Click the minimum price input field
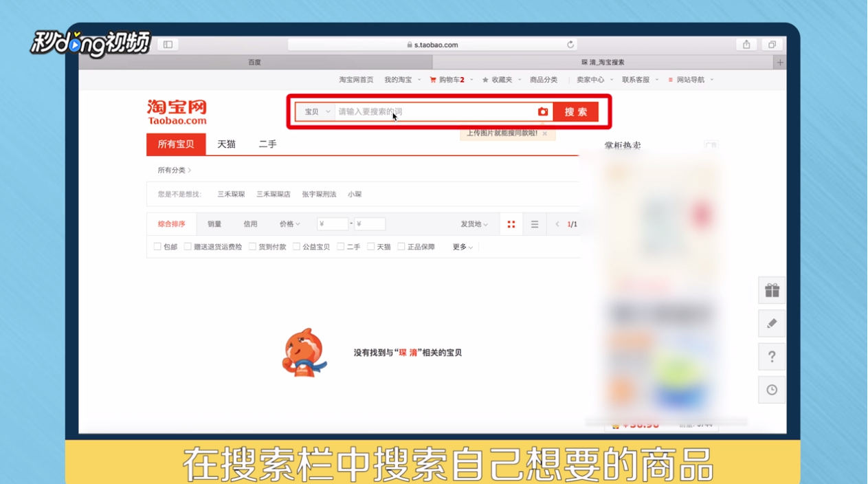This screenshot has width=868, height=484. (x=333, y=224)
